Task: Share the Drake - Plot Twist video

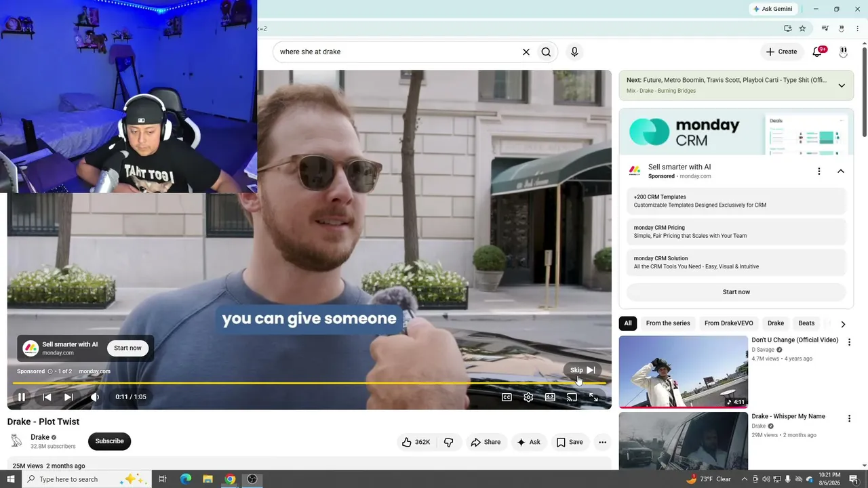Action: pyautogui.click(x=486, y=442)
